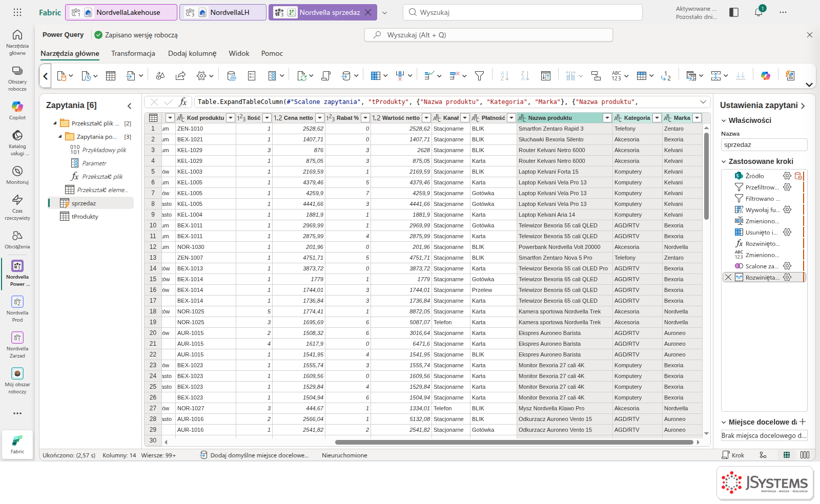820x504 pixels.
Task: Collapse the Zastosowane kroki section
Action: pos(724,161)
